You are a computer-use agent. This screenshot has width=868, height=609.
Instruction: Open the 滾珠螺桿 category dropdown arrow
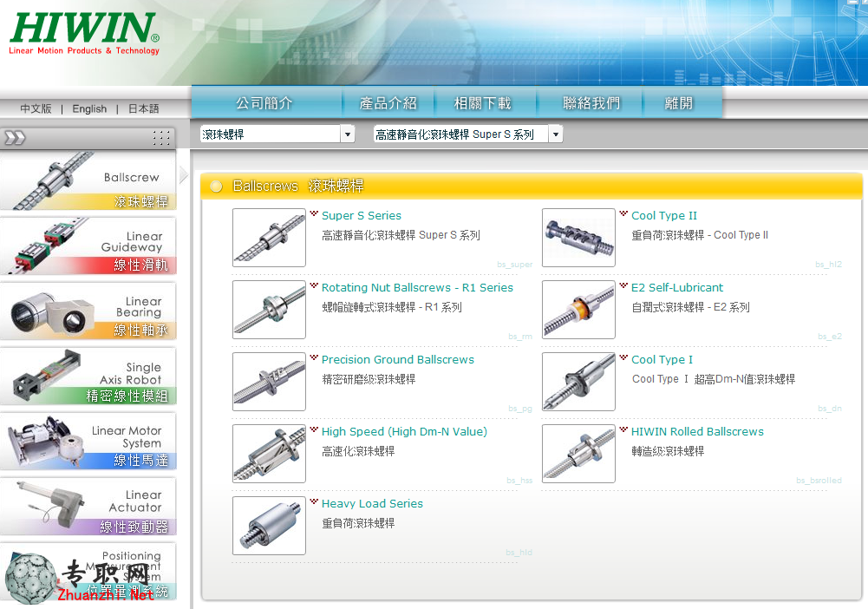click(x=348, y=134)
